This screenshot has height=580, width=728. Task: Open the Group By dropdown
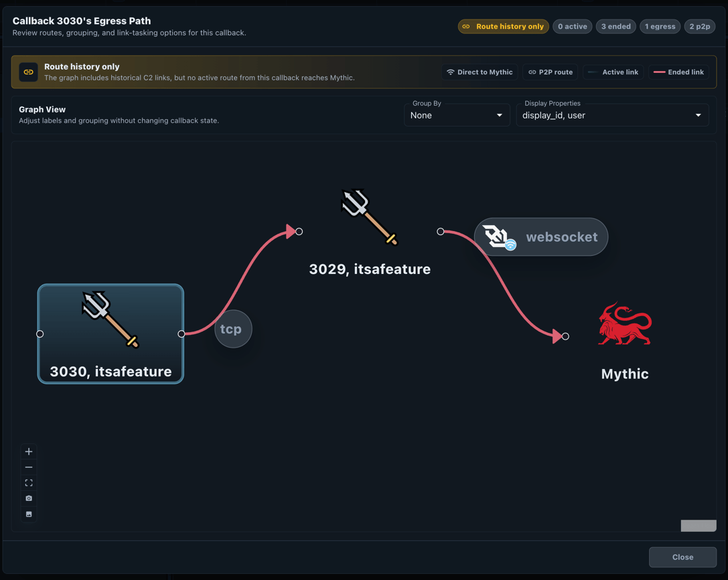pyautogui.click(x=457, y=115)
